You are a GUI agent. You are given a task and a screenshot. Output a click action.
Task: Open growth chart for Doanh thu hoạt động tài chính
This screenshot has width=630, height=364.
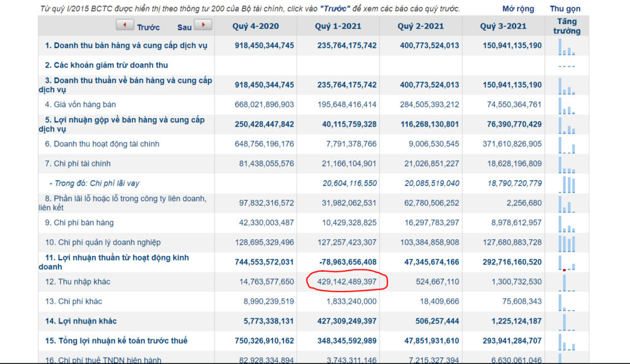point(567,145)
